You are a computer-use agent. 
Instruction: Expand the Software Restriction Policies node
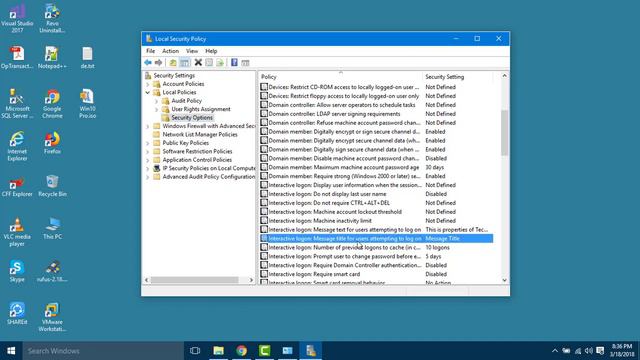pyautogui.click(x=148, y=152)
